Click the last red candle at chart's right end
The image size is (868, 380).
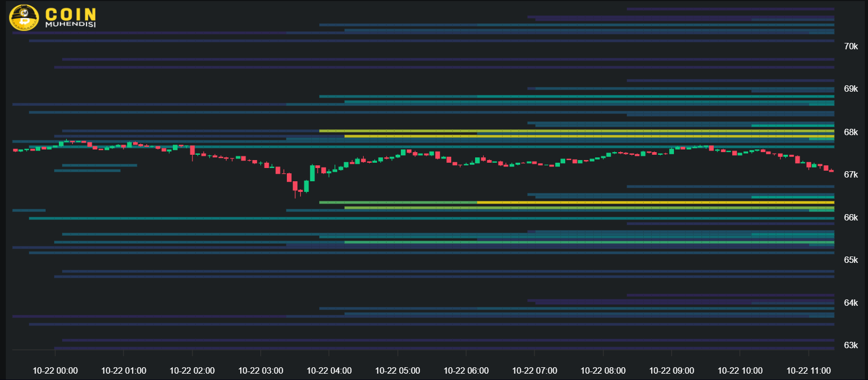point(831,171)
